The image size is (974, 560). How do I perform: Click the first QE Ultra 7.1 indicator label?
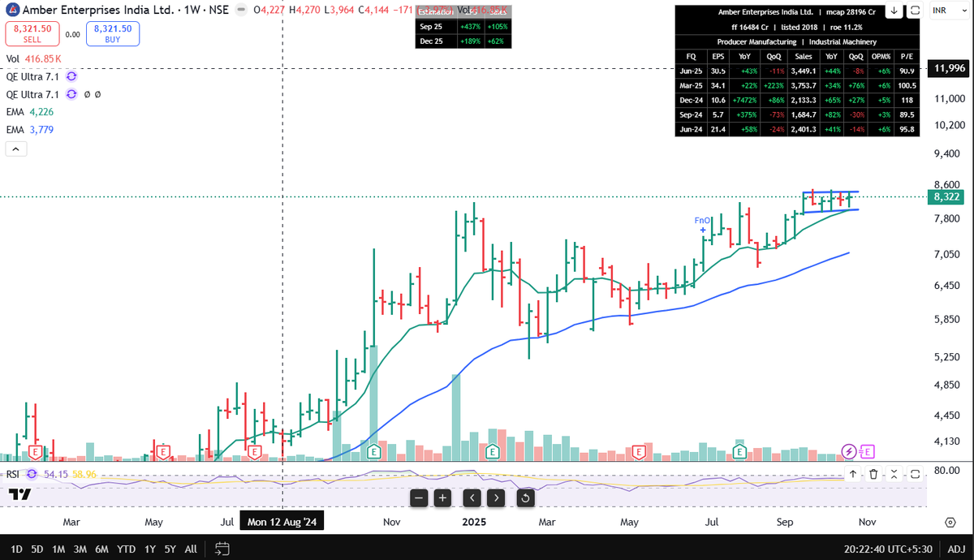(32, 76)
